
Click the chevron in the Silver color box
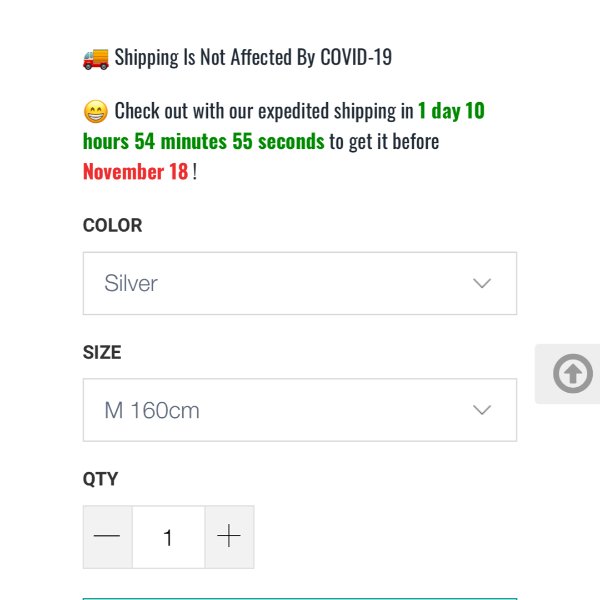pyautogui.click(x=482, y=283)
